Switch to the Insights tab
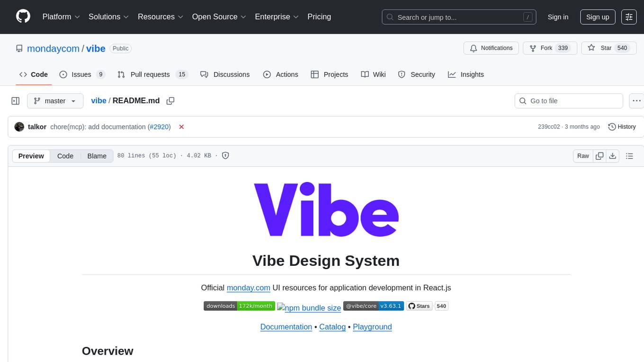Viewport: 644px width, 362px height. point(466,74)
